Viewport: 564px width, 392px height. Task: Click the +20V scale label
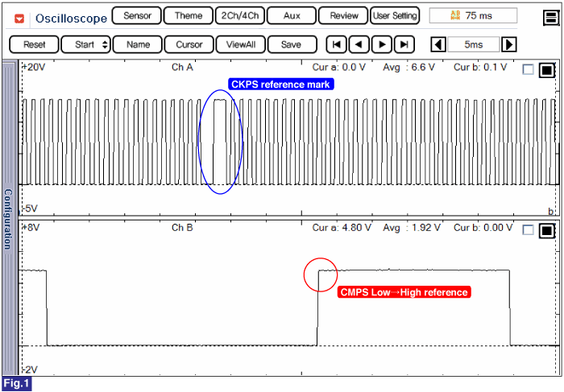pos(34,67)
